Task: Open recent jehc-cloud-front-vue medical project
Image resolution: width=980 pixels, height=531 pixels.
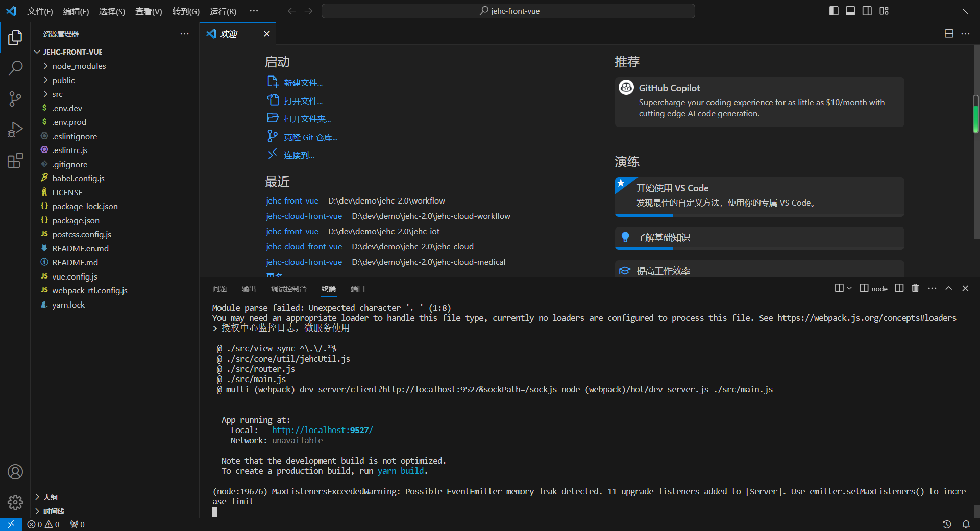Action: 304,262
